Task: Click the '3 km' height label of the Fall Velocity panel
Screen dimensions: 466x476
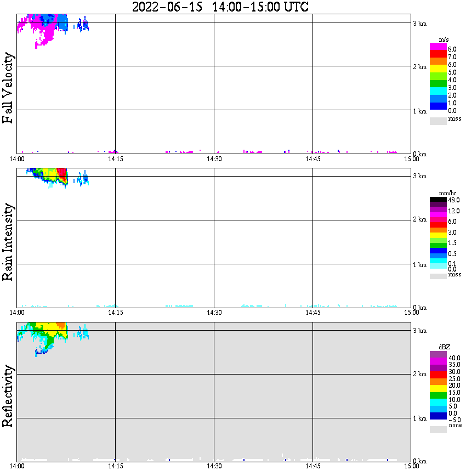Action: tap(419, 24)
